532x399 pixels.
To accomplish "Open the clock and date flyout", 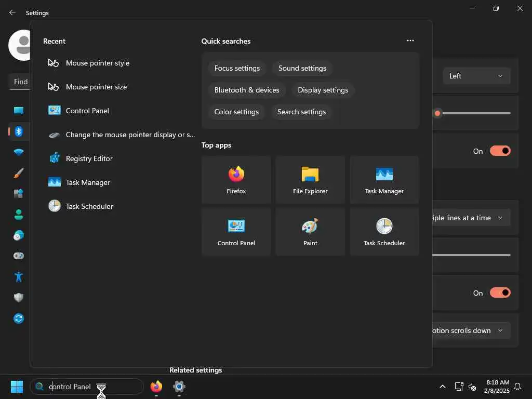I will (x=497, y=387).
